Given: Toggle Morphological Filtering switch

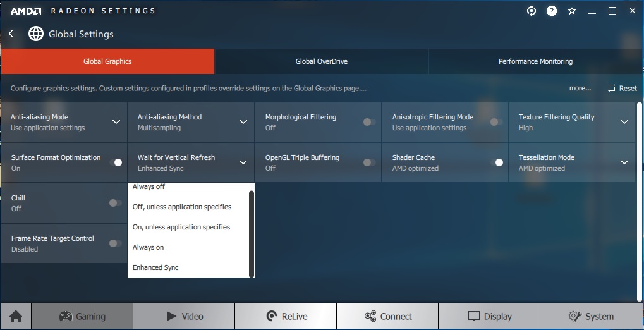Looking at the screenshot, I should pos(369,122).
